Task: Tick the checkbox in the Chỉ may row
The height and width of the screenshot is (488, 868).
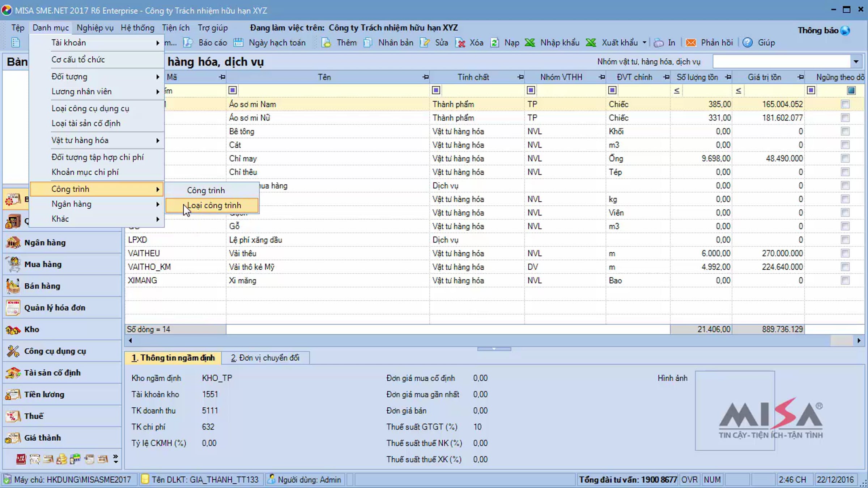Action: click(x=845, y=158)
